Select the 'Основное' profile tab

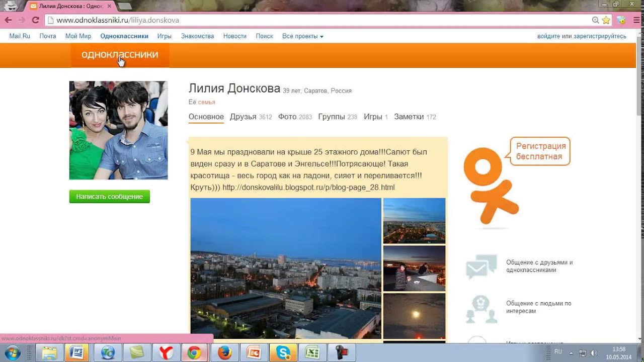pos(206,117)
